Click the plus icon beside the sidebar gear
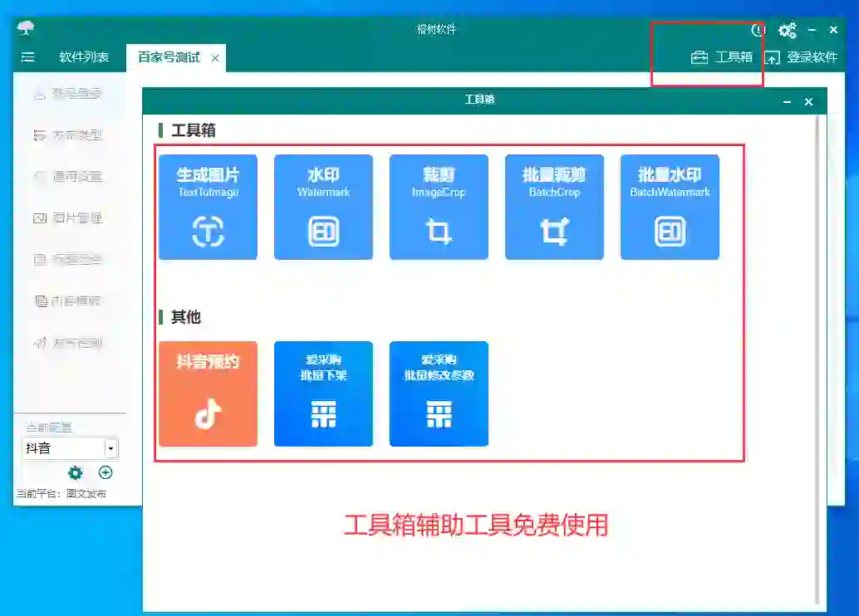 coord(105,472)
